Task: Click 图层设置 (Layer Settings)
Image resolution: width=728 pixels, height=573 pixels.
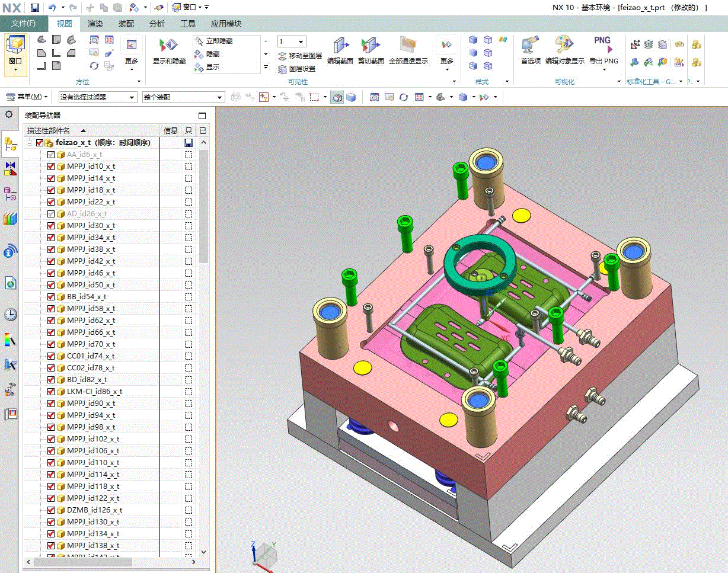Action: tap(297, 69)
